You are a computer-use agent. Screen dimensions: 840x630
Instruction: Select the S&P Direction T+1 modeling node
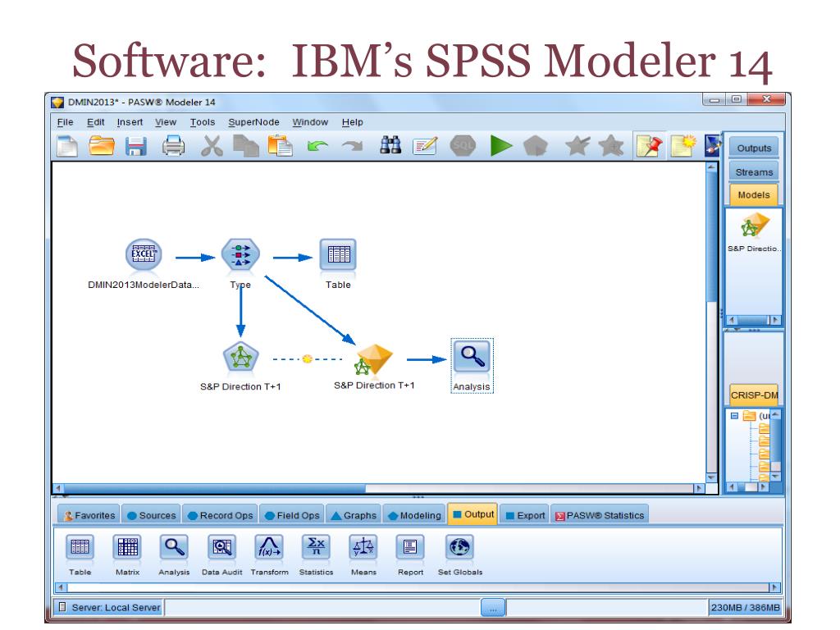click(x=240, y=358)
